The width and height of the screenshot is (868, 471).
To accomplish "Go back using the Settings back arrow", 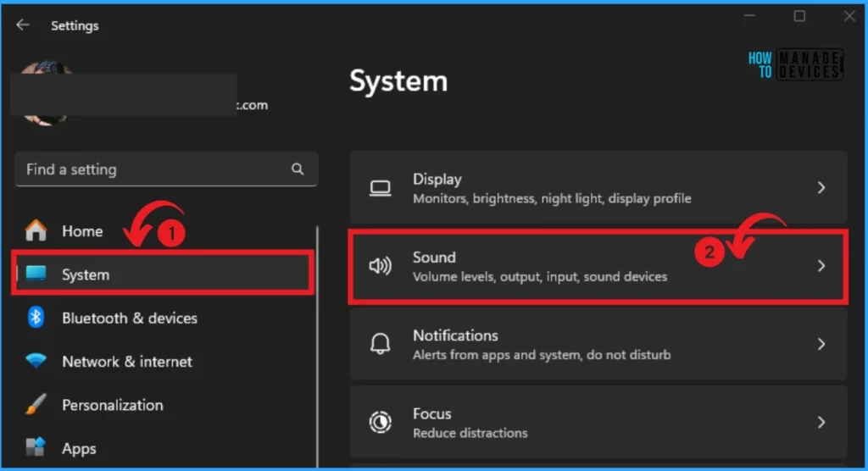I will coord(22,25).
